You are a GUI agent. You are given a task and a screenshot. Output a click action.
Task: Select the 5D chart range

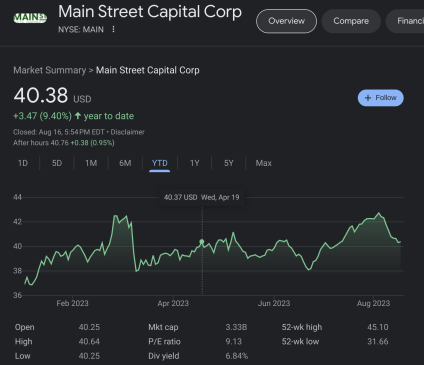(x=57, y=163)
